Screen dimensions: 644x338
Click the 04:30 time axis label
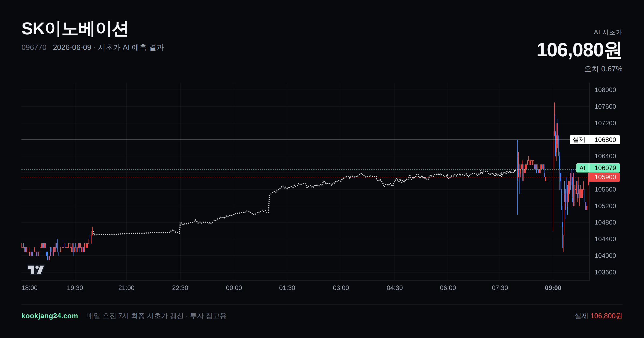coord(395,288)
